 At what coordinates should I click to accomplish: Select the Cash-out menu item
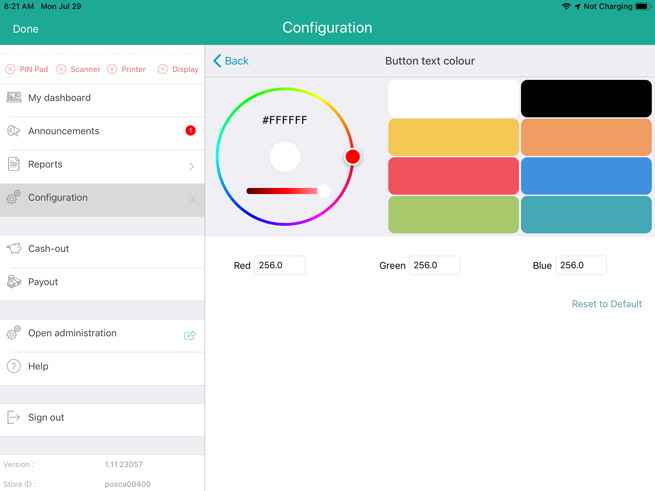tap(102, 251)
